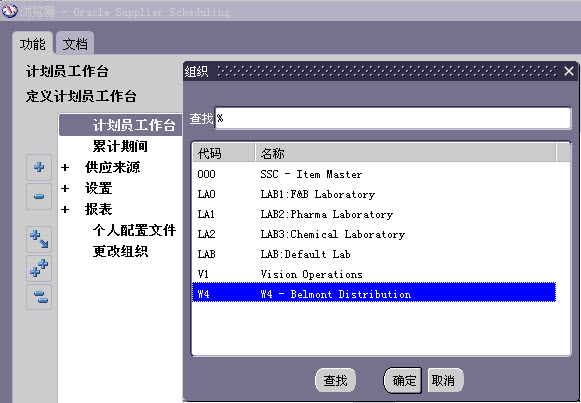
Task: Click the collapse item minus icon button
Action: pos(39,196)
